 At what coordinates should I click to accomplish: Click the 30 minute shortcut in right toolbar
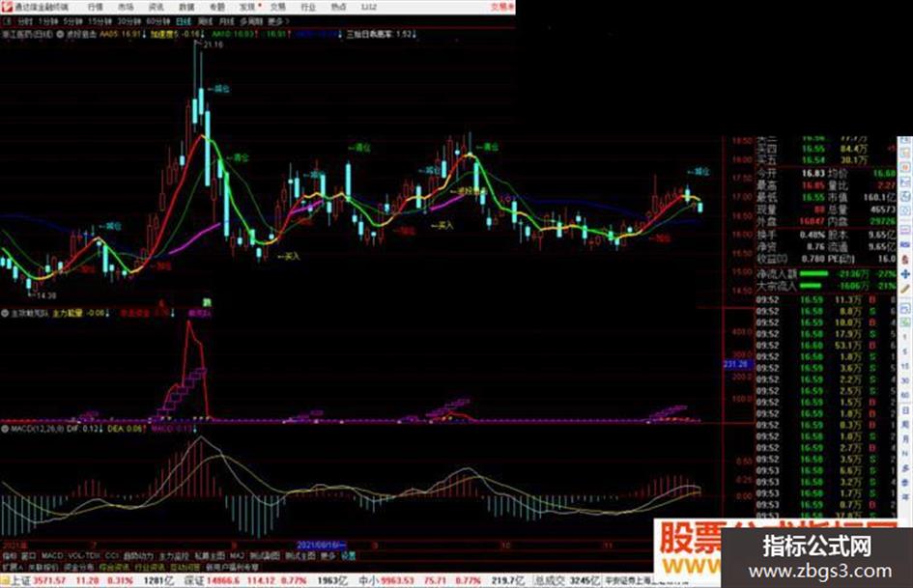[x=905, y=380]
